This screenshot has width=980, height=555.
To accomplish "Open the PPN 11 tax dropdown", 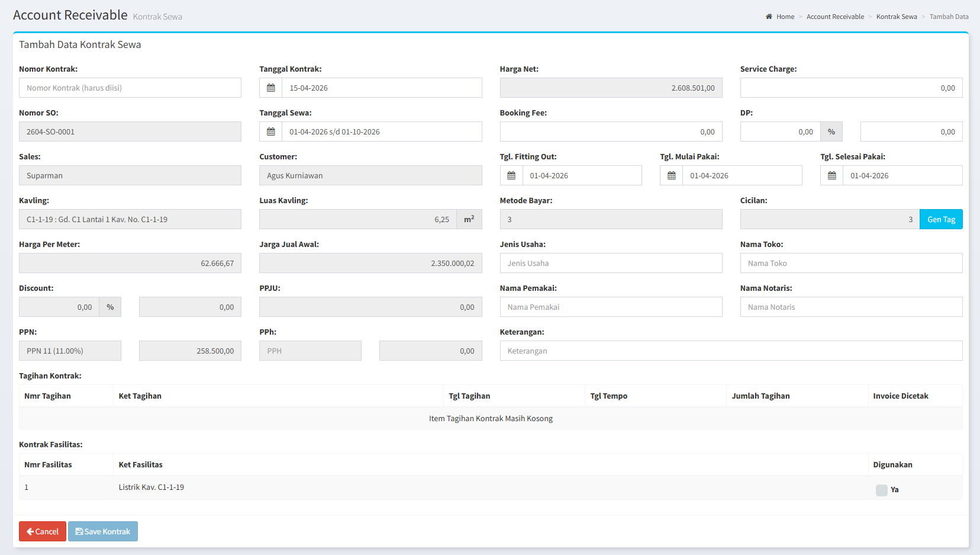I will tap(70, 351).
